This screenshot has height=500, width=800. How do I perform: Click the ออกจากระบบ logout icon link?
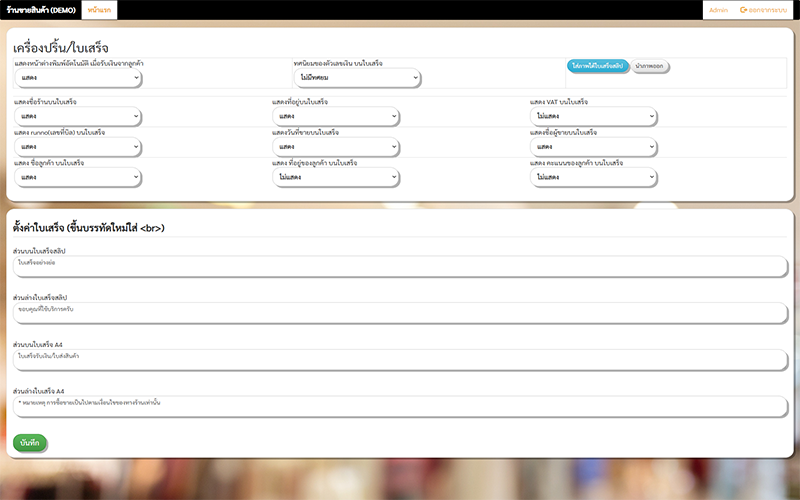click(x=763, y=10)
